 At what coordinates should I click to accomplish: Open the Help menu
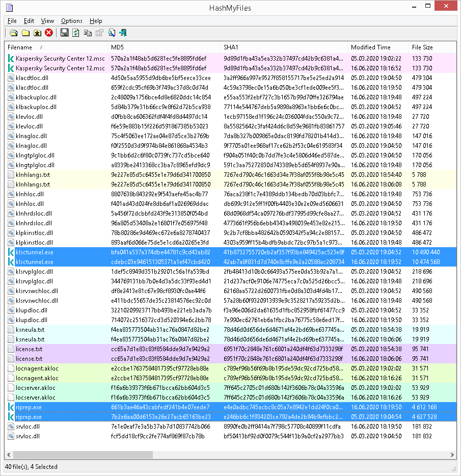(x=96, y=21)
